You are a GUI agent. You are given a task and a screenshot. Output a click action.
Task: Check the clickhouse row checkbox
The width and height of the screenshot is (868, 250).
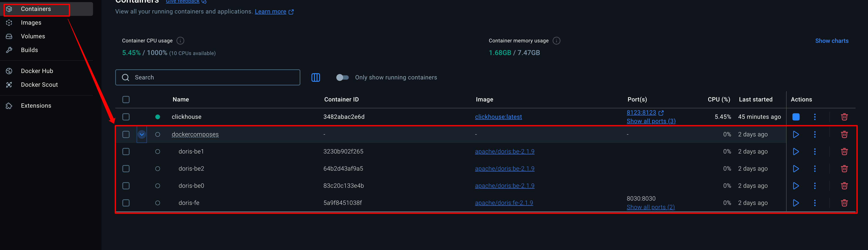click(126, 117)
